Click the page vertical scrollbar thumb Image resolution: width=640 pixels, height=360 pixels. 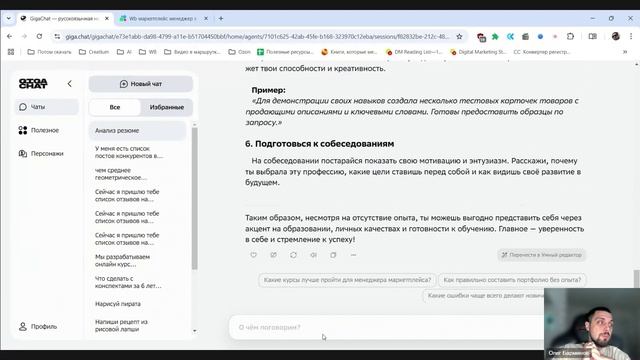point(636,279)
